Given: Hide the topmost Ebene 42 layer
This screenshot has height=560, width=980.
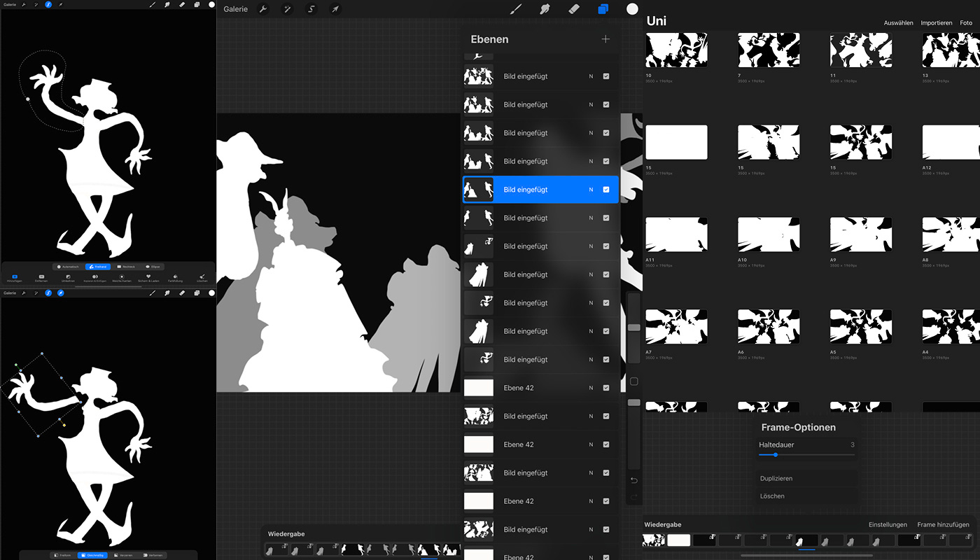Looking at the screenshot, I should coord(606,388).
